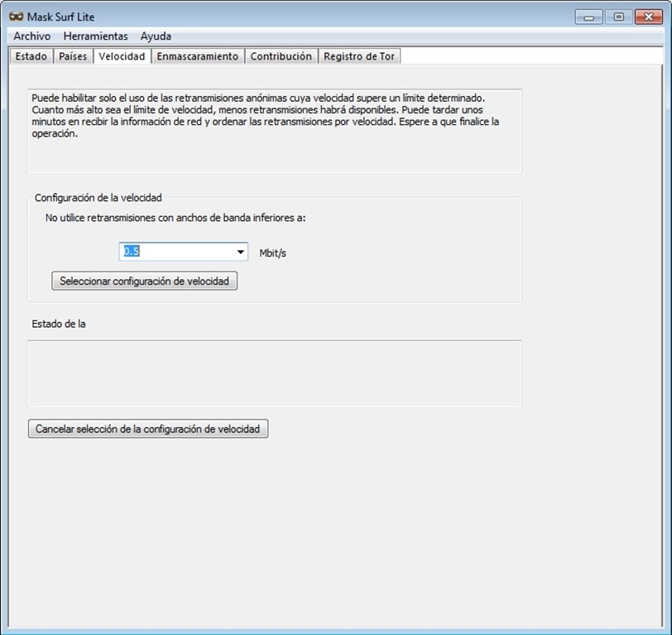Image resolution: width=672 pixels, height=635 pixels.
Task: Minimize the Mask Surf Lite window
Action: point(589,17)
